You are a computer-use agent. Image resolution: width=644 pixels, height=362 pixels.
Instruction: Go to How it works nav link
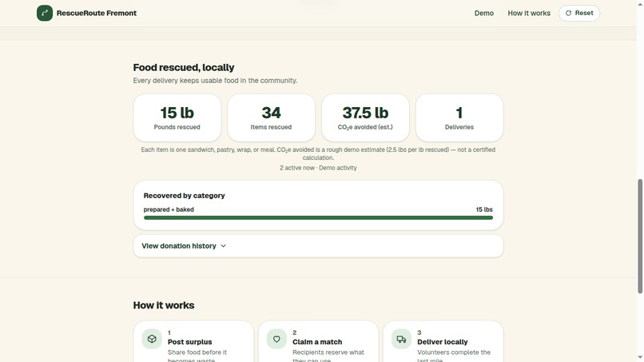pos(529,13)
